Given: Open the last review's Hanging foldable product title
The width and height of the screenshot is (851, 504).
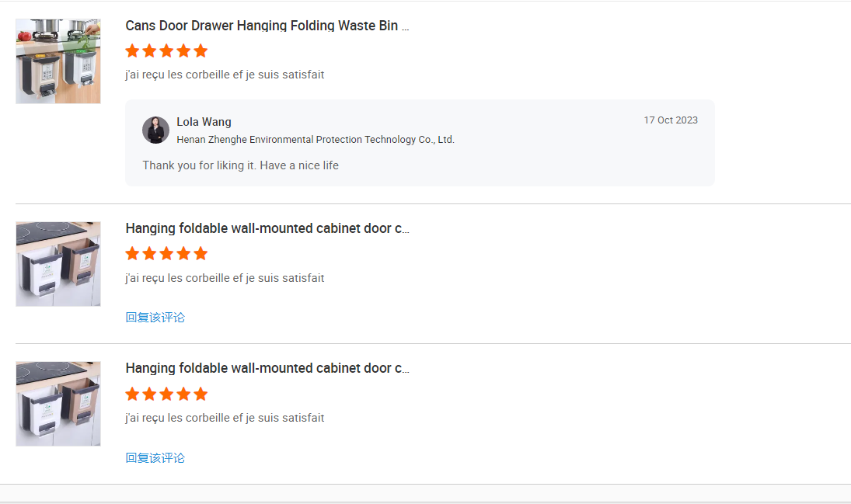Looking at the screenshot, I should (x=267, y=368).
